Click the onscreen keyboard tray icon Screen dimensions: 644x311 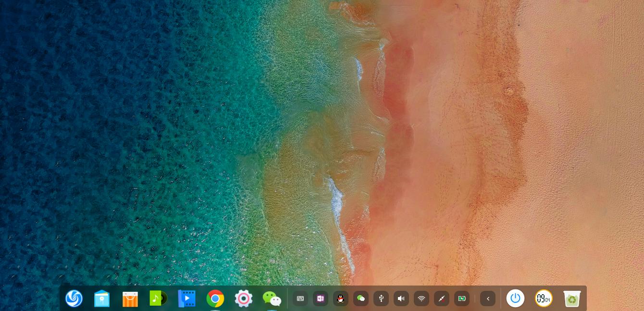(x=300, y=299)
